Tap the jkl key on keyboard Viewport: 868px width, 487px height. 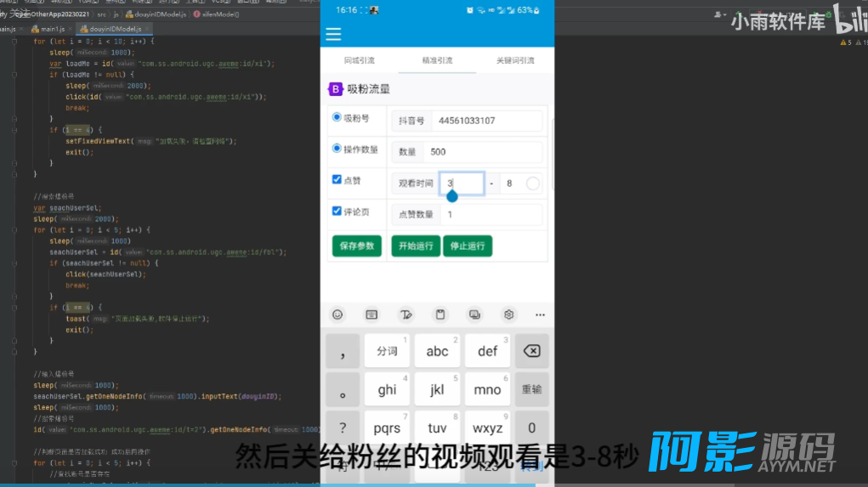(x=437, y=389)
